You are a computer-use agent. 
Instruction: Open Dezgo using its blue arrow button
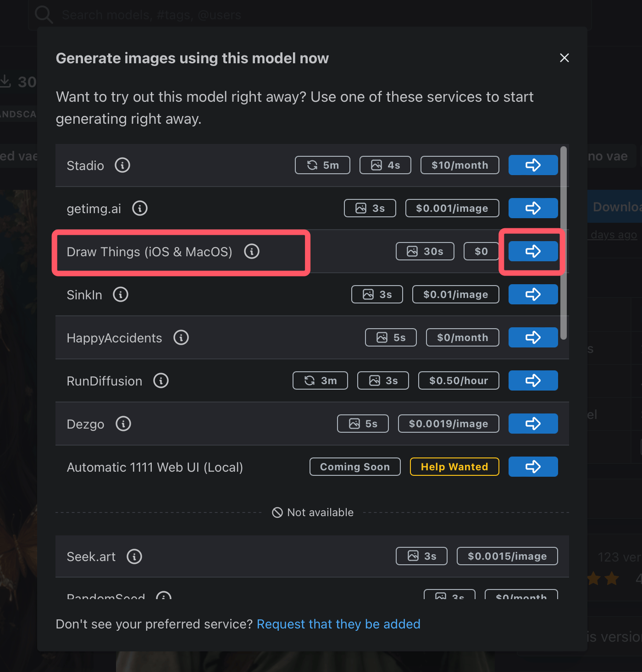click(533, 424)
